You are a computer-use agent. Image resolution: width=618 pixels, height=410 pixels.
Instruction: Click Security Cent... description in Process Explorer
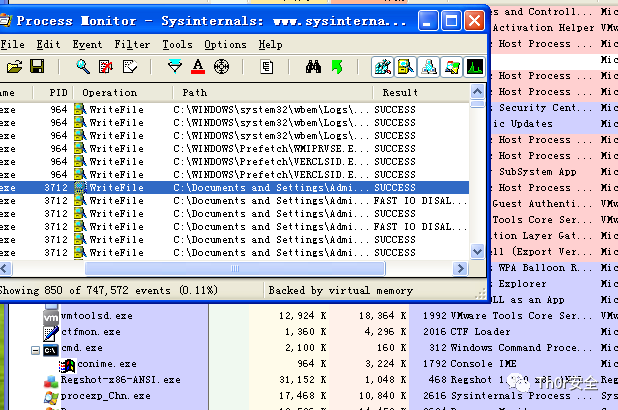pyautogui.click(x=545, y=108)
